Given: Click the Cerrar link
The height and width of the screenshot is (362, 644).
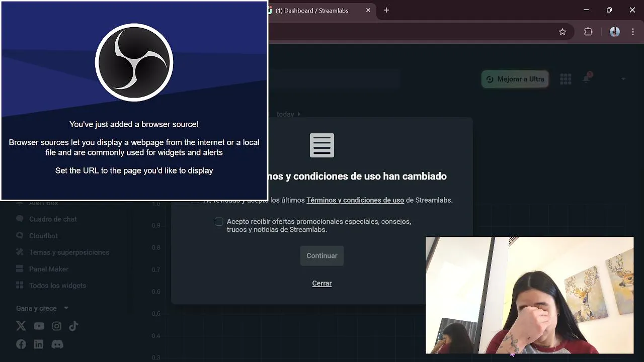Looking at the screenshot, I should tap(322, 283).
